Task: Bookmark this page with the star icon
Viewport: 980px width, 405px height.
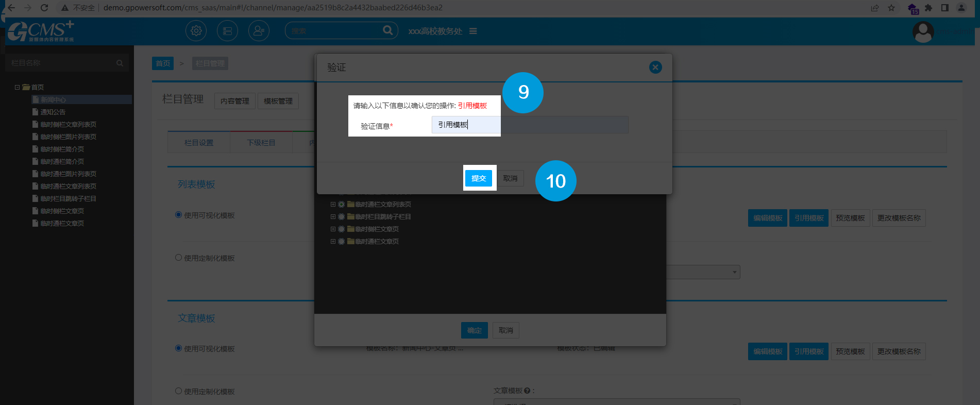Action: pos(891,8)
